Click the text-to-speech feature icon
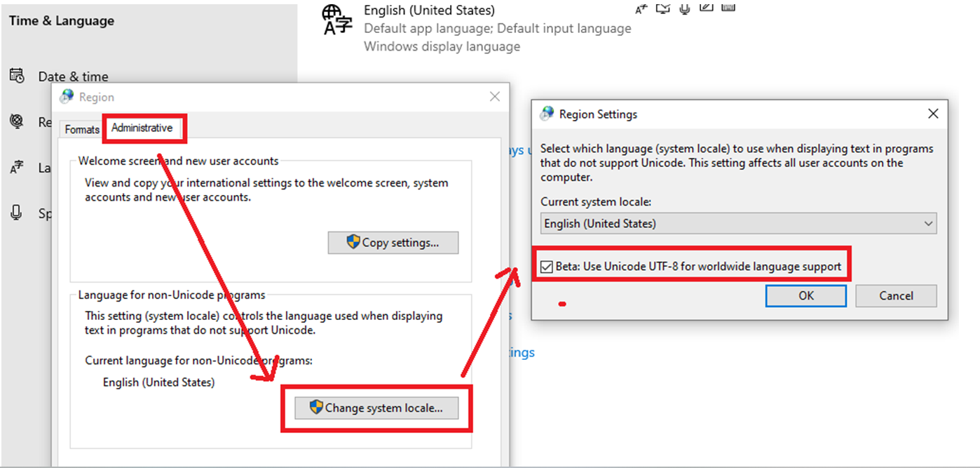This screenshot has height=468, width=980. (662, 8)
